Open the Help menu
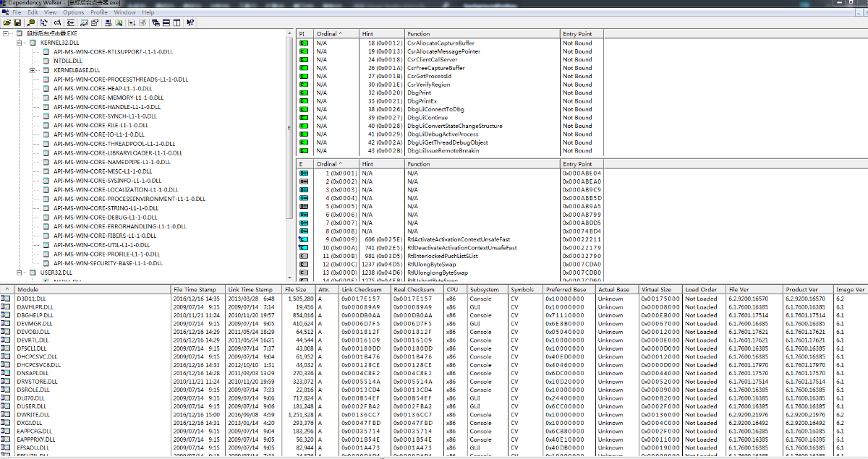868x459 pixels. point(148,12)
